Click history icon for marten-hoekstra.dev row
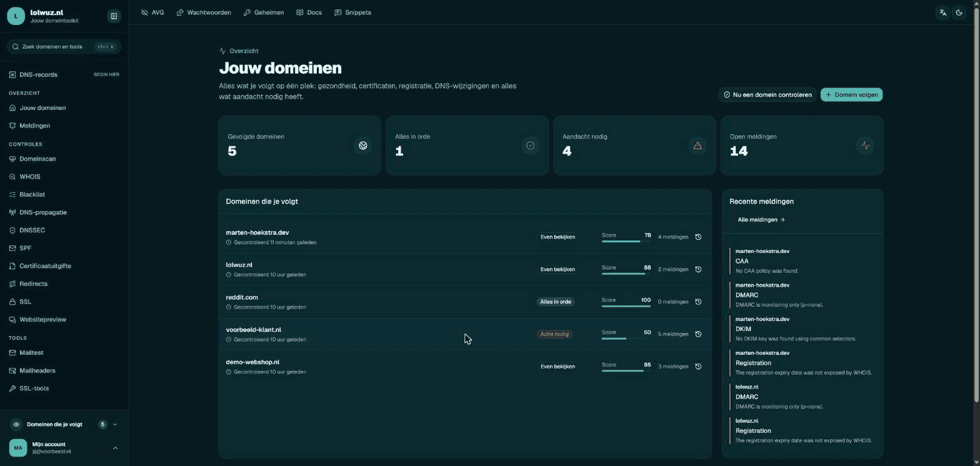Viewport: 980px width, 466px height. tap(698, 237)
